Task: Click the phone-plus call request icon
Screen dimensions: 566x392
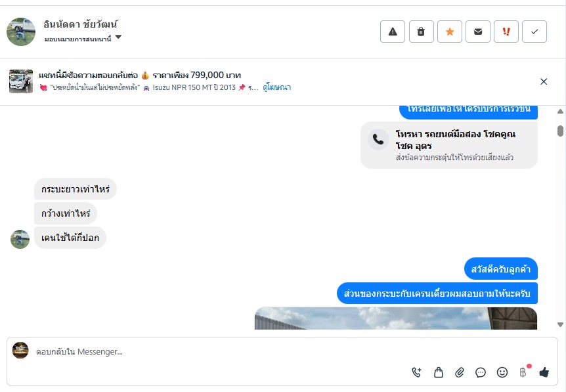Action: point(416,372)
